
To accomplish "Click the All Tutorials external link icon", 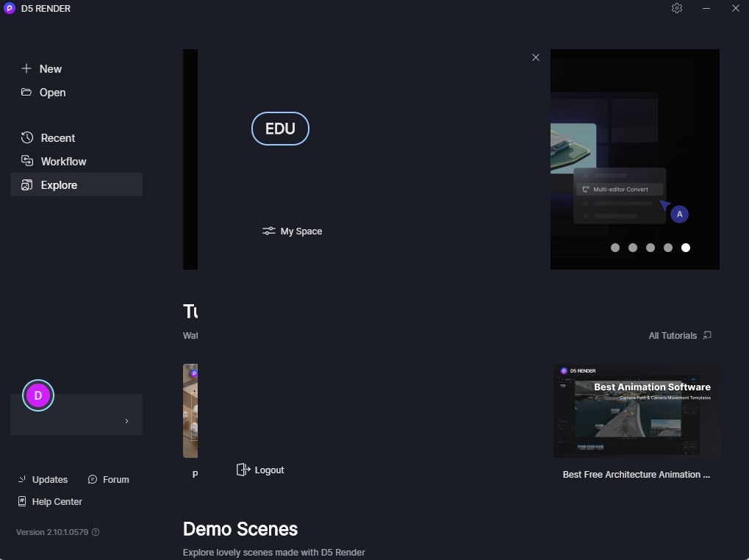I will (x=707, y=336).
